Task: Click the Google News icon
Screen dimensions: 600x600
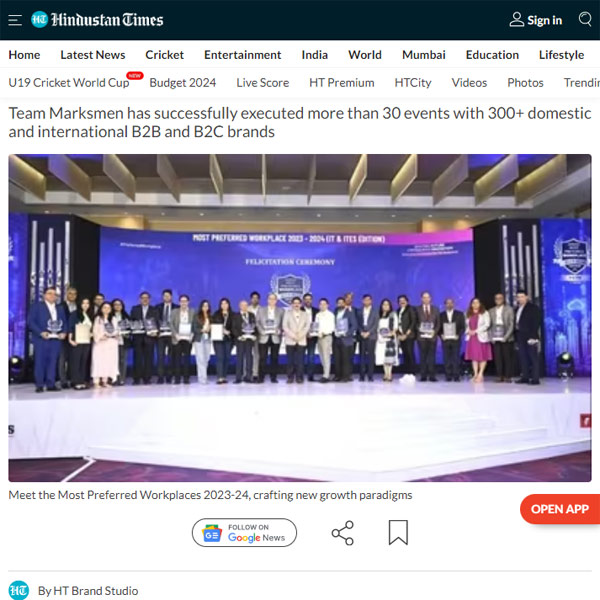Action: (x=212, y=533)
